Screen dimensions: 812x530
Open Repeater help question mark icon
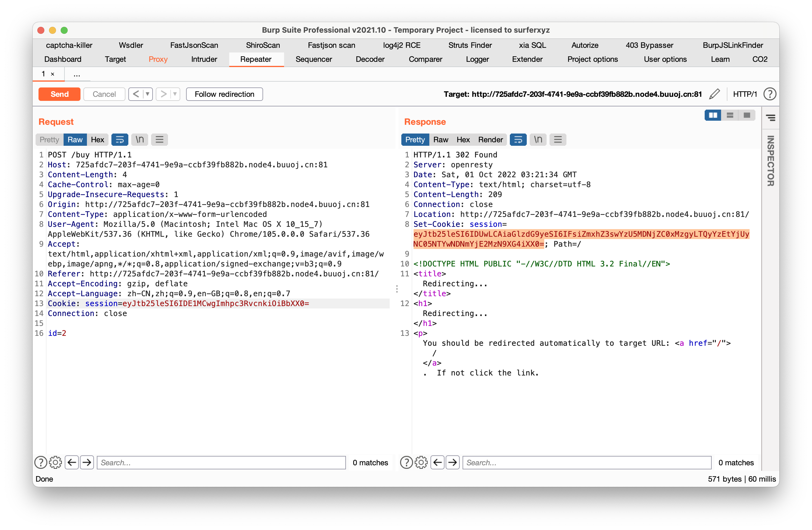(770, 94)
